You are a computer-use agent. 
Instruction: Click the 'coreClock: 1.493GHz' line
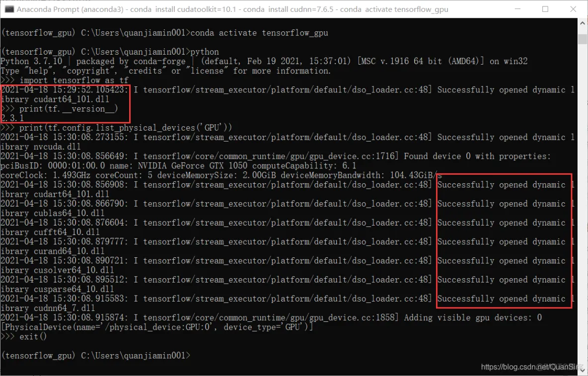click(x=221, y=175)
